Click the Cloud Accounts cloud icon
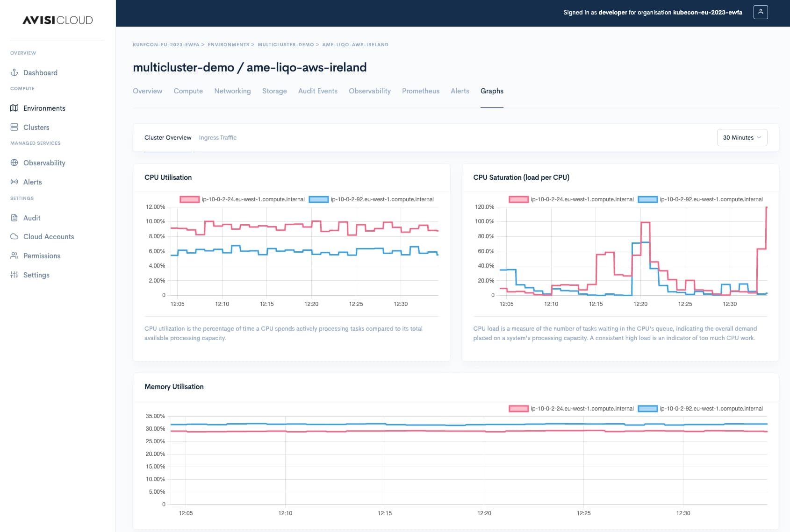This screenshot has height=532, width=790. (14, 236)
